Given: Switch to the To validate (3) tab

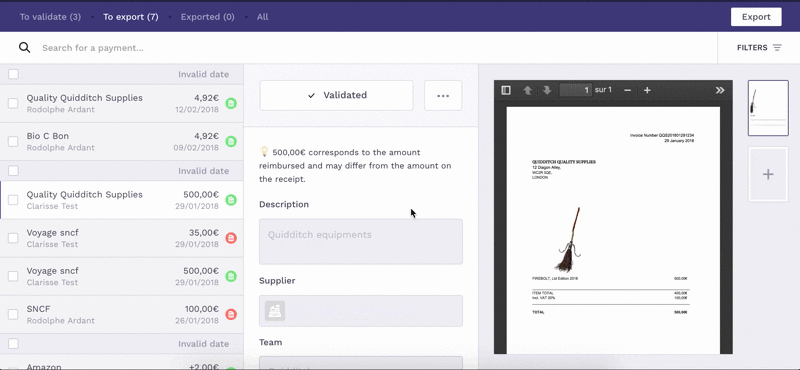Looking at the screenshot, I should coord(50,17).
